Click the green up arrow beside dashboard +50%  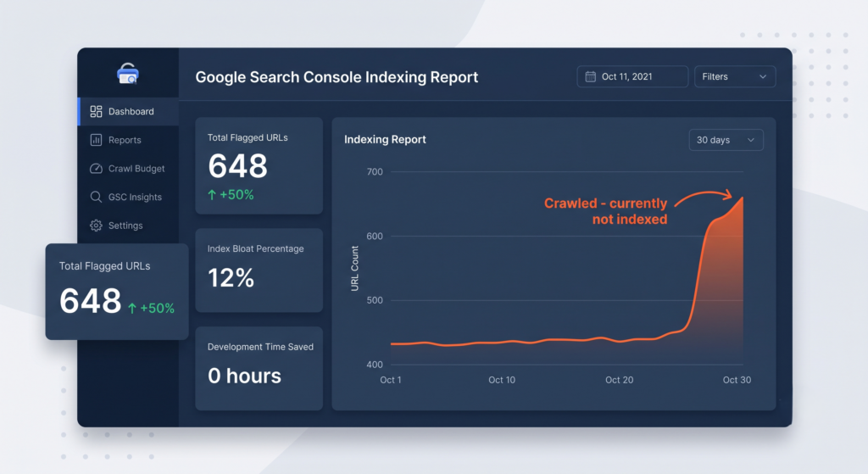pos(212,195)
